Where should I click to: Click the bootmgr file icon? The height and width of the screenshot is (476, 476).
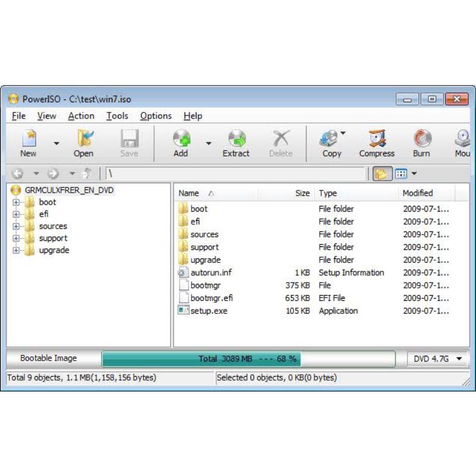click(x=183, y=285)
